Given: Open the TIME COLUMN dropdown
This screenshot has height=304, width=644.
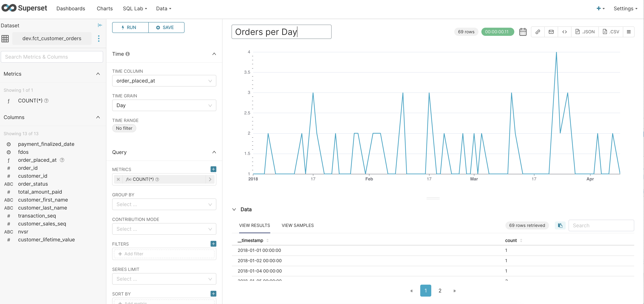Looking at the screenshot, I should click(x=164, y=81).
